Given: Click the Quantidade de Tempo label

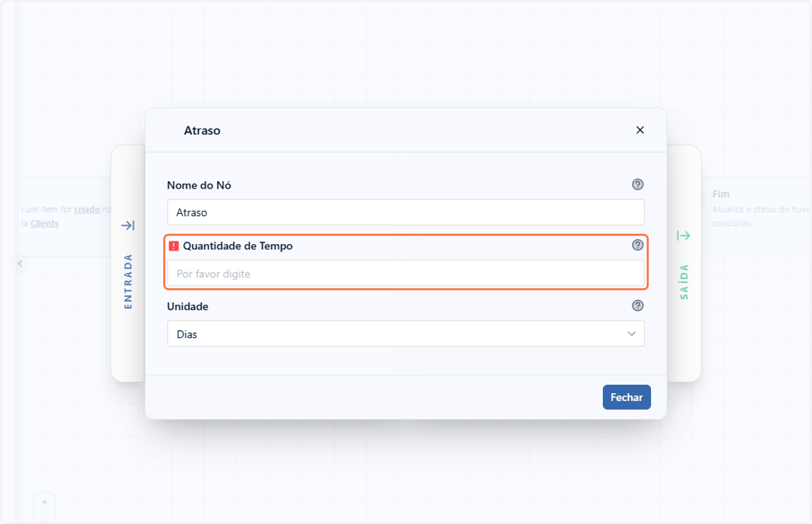Looking at the screenshot, I should (238, 246).
